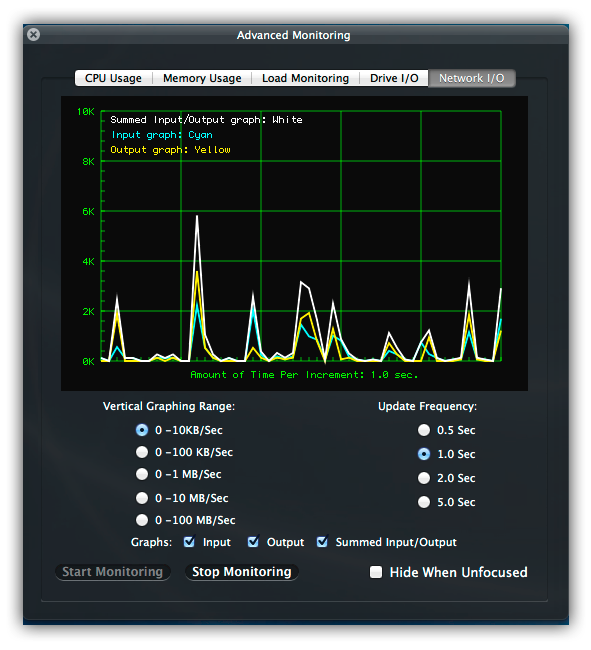Screen dimensions: 591x650
Task: Pick the 0-10 MB/Sec range option
Action: click(142, 498)
